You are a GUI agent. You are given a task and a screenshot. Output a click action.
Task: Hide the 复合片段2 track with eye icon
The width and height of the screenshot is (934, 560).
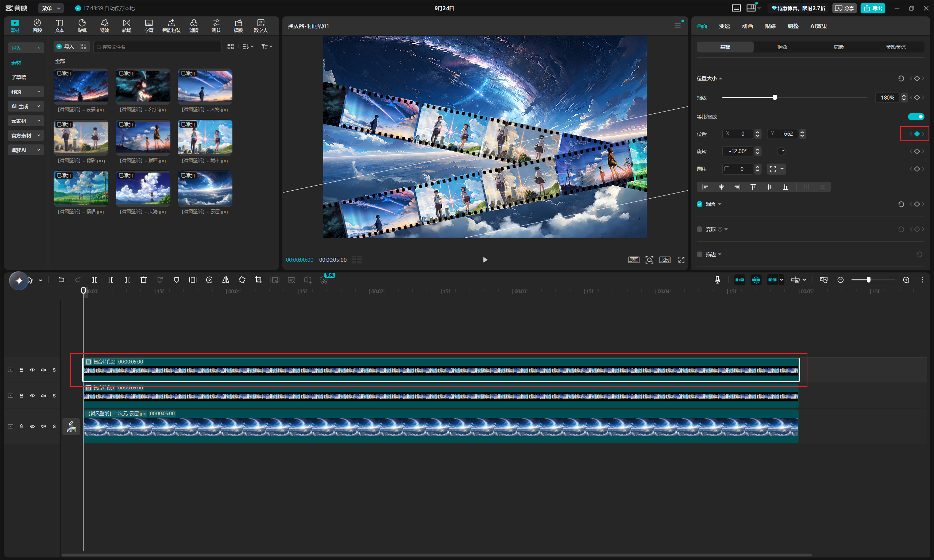coord(32,370)
